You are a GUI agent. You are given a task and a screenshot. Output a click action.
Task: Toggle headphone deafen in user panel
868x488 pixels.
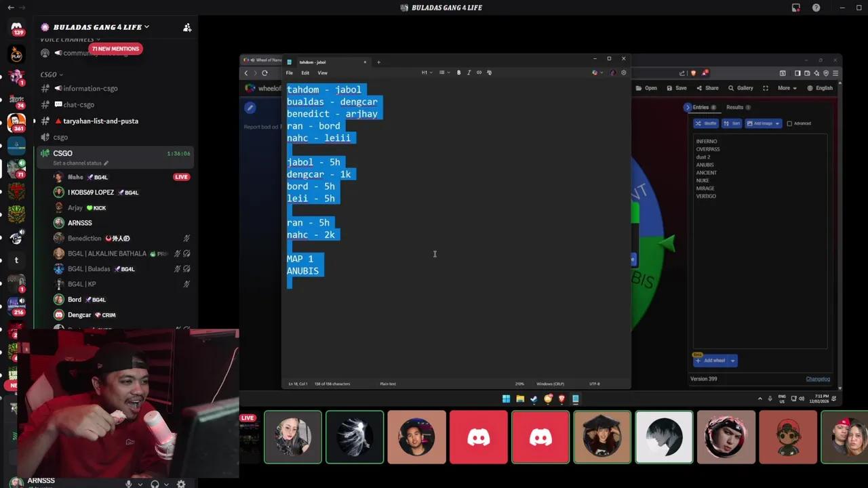point(155,484)
